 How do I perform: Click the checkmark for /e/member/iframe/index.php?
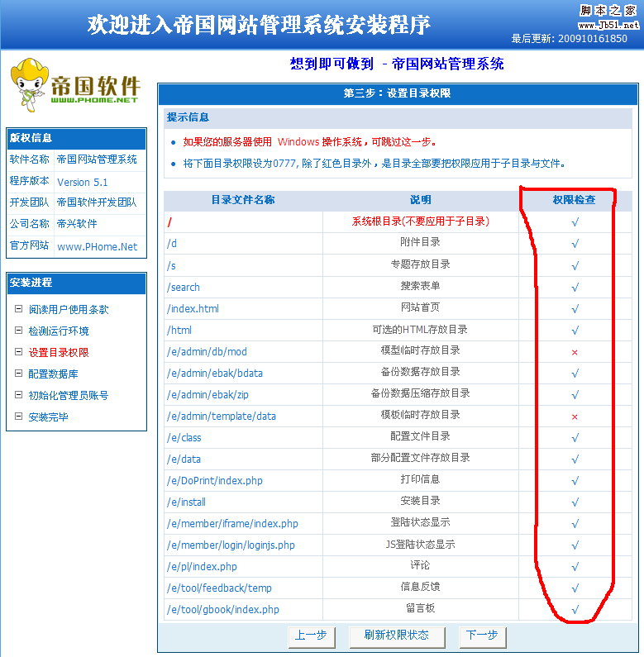(x=575, y=524)
